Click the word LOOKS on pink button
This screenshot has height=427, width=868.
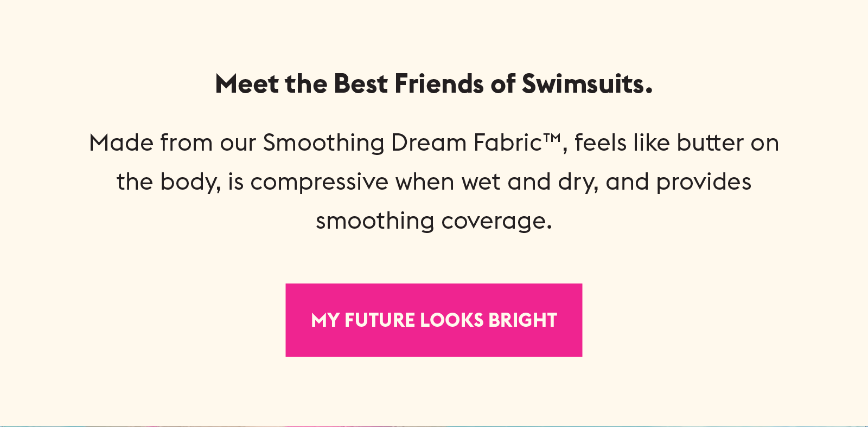click(x=451, y=320)
